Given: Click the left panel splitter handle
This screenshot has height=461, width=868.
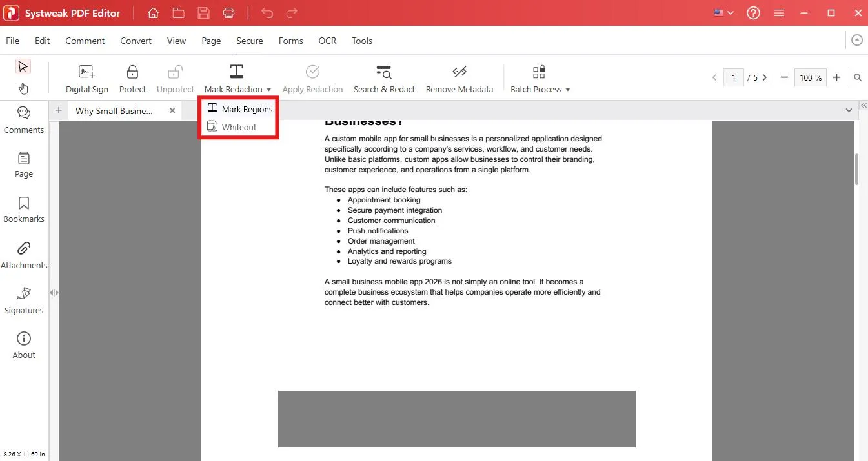Looking at the screenshot, I should (54, 292).
